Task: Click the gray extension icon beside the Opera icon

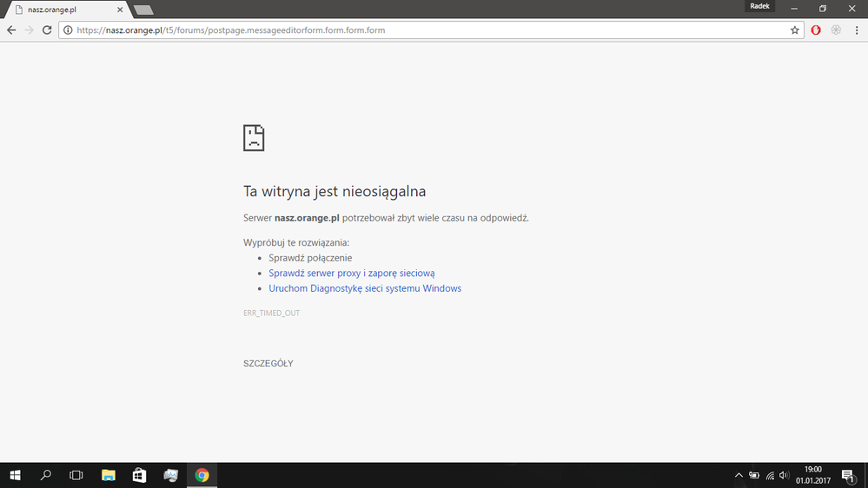Action: [x=836, y=30]
